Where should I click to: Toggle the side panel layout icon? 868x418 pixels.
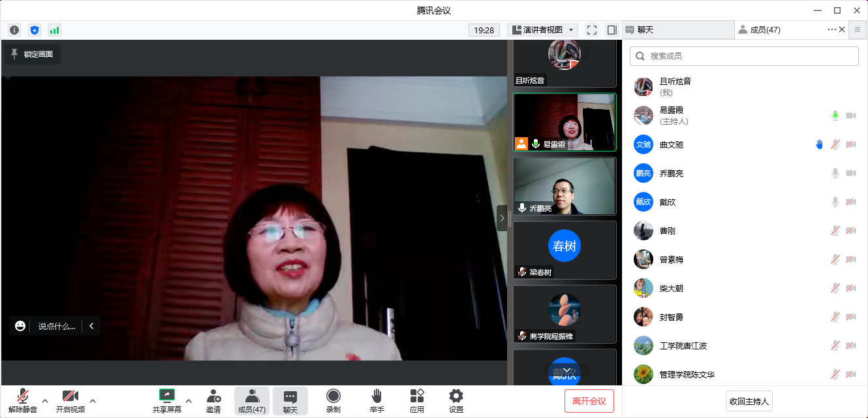click(x=612, y=30)
